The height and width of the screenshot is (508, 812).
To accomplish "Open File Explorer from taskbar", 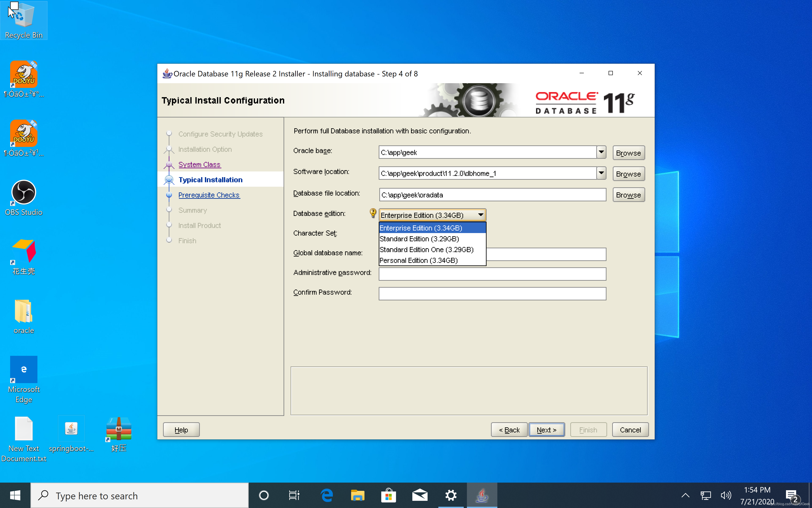I will 357,495.
